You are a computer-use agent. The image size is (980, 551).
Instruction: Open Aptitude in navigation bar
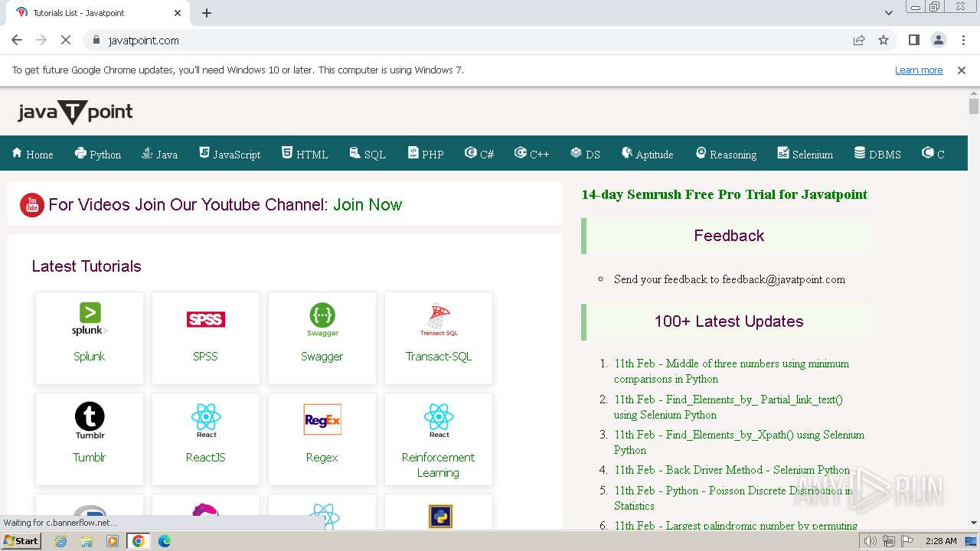[647, 154]
